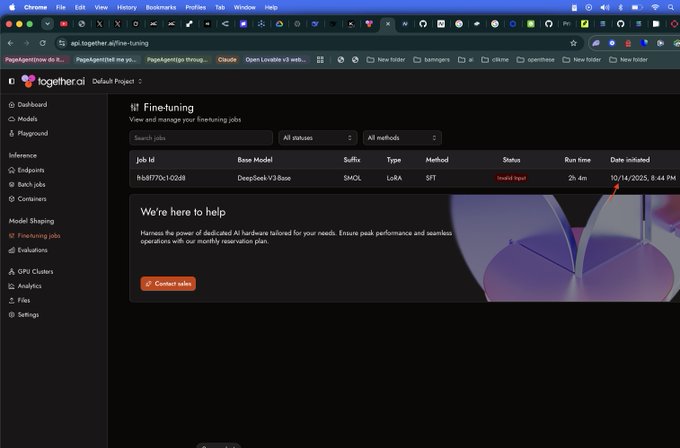Open Spotlight search in menu bar

tap(671, 7)
